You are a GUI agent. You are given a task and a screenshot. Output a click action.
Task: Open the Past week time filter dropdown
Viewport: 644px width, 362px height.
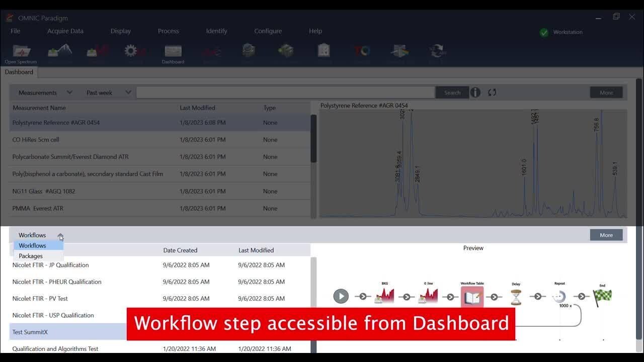(x=108, y=93)
